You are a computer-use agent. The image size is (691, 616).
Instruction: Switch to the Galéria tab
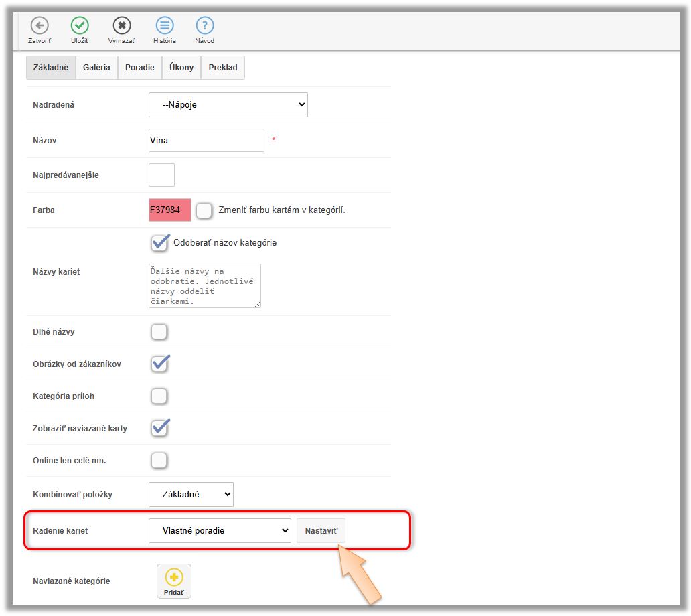pos(96,68)
